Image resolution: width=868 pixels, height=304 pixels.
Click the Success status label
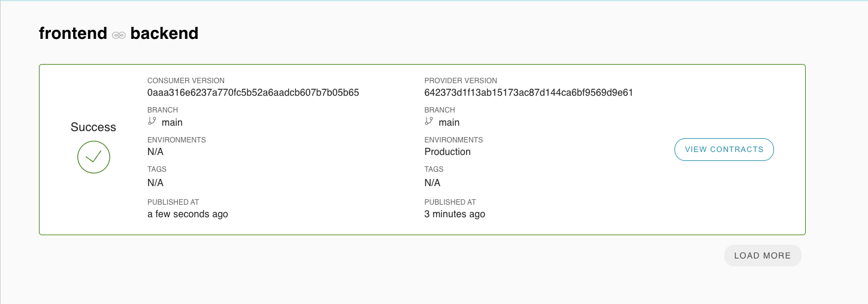coord(93,127)
